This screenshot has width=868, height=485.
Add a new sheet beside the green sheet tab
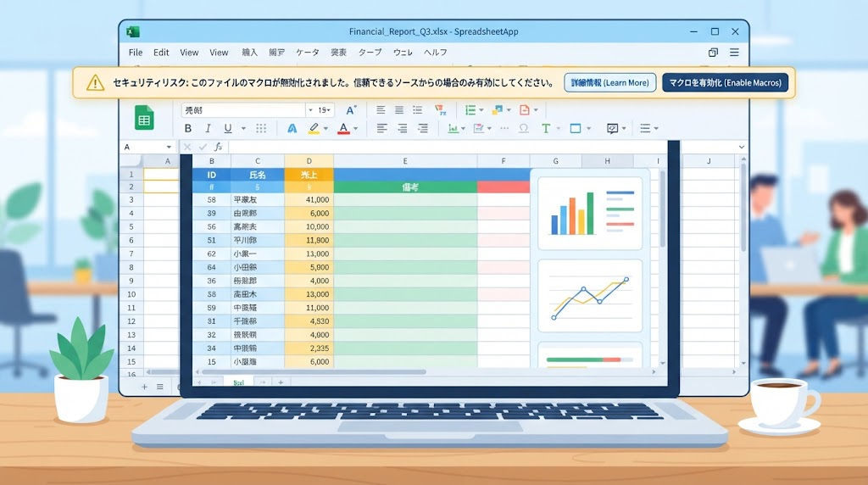pyautogui.click(x=281, y=382)
